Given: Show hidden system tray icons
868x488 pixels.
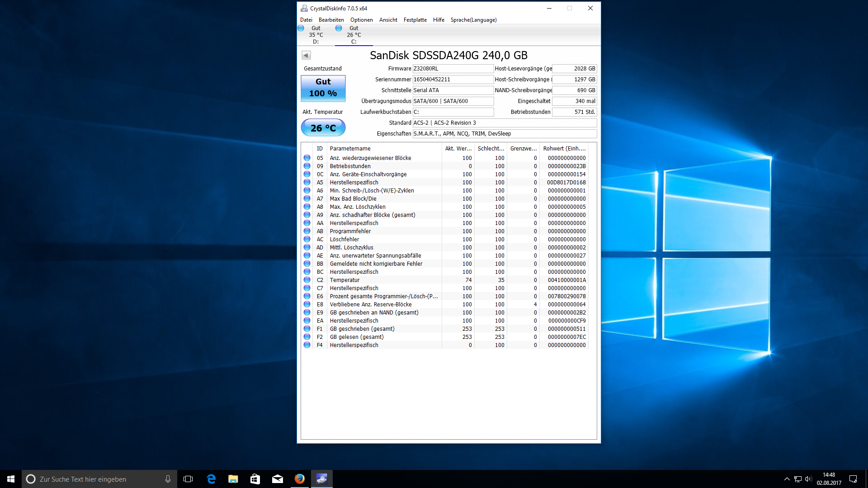Looking at the screenshot, I should 787,479.
